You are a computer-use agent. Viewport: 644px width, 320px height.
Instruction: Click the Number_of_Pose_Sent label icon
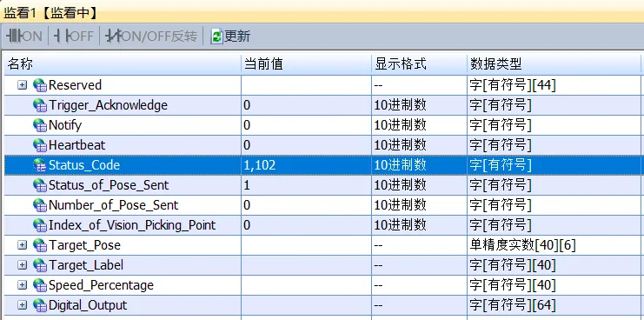[40, 205]
